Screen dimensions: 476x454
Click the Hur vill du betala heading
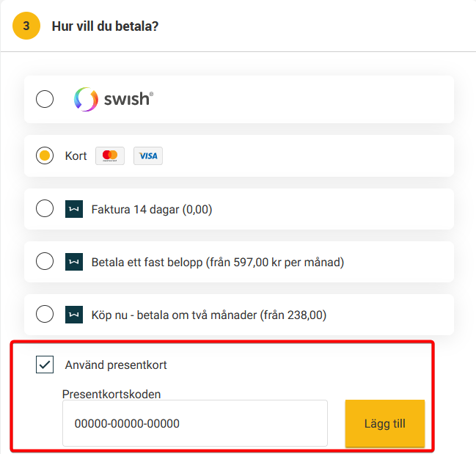point(106,26)
